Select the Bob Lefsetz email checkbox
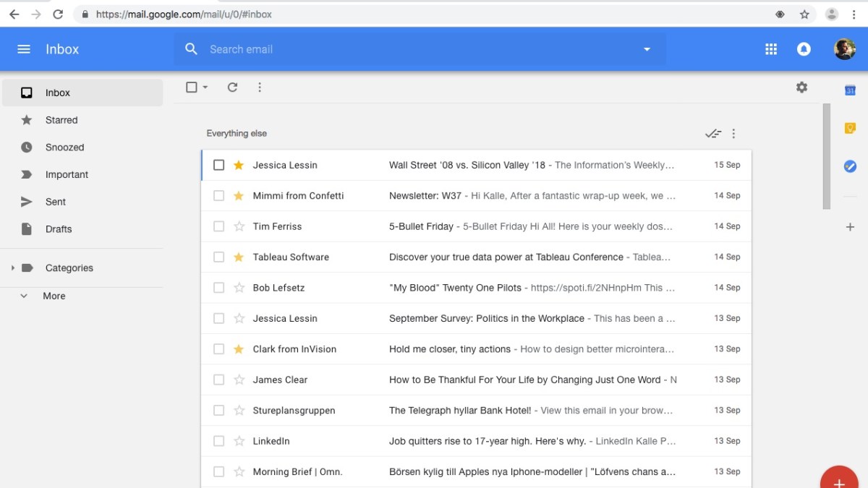 tap(219, 288)
